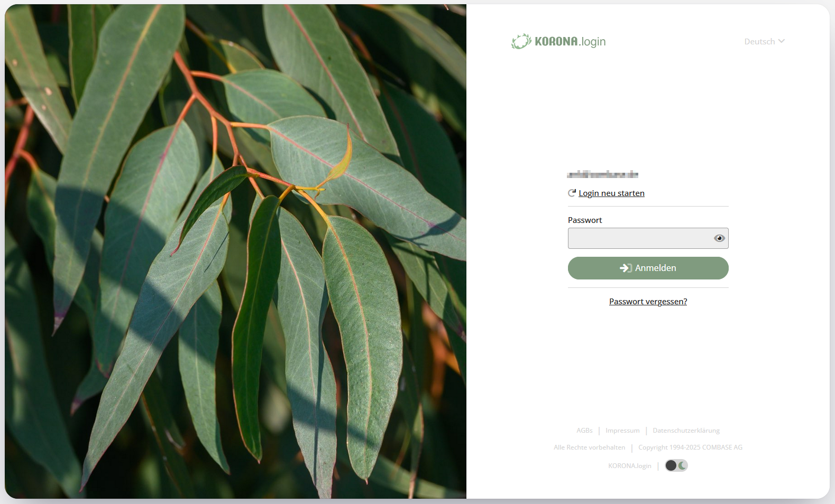Screen dimensions: 835x504
Task: Click the KORONA wreath logo icon
Action: point(521,41)
